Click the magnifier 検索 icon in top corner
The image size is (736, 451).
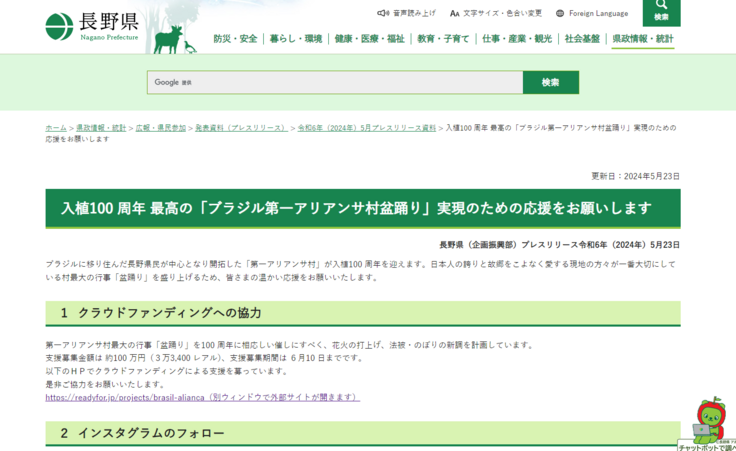pos(661,11)
